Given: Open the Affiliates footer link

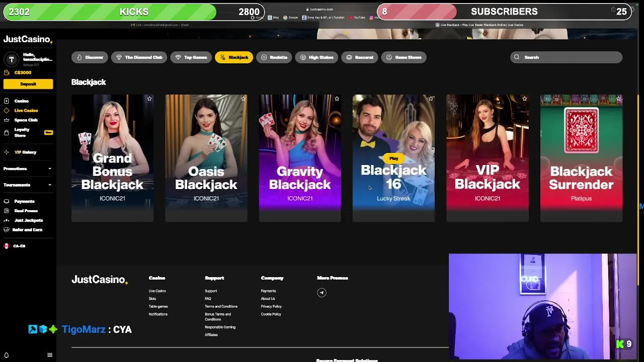Looking at the screenshot, I should pyautogui.click(x=211, y=335).
